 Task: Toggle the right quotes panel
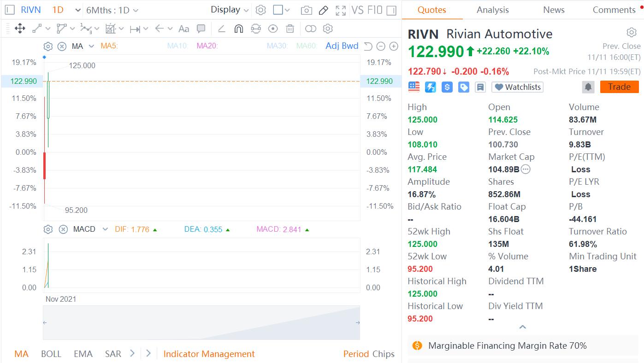coord(391,10)
